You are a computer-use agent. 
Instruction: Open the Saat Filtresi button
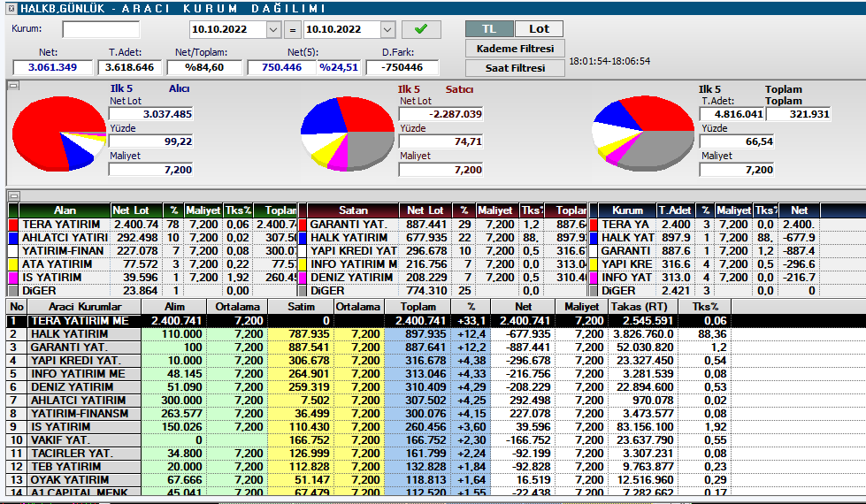pyautogui.click(x=515, y=68)
